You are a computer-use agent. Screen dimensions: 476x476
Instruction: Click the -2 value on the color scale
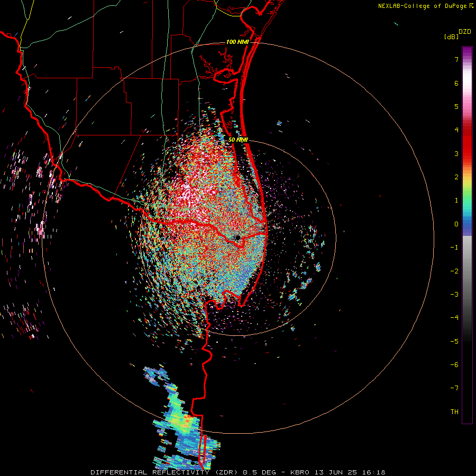point(454,271)
